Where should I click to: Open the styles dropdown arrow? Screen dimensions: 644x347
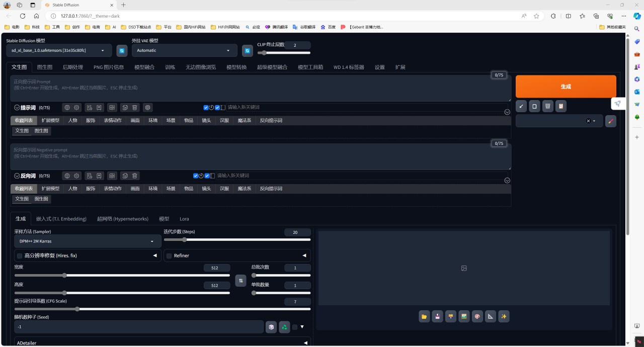(x=594, y=121)
